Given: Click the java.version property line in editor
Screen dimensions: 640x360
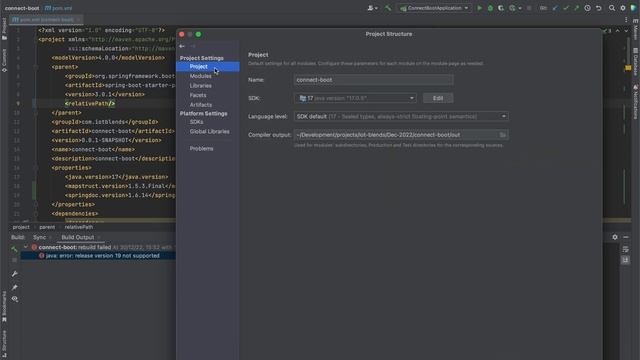Looking at the screenshot, I should pyautogui.click(x=116, y=177).
